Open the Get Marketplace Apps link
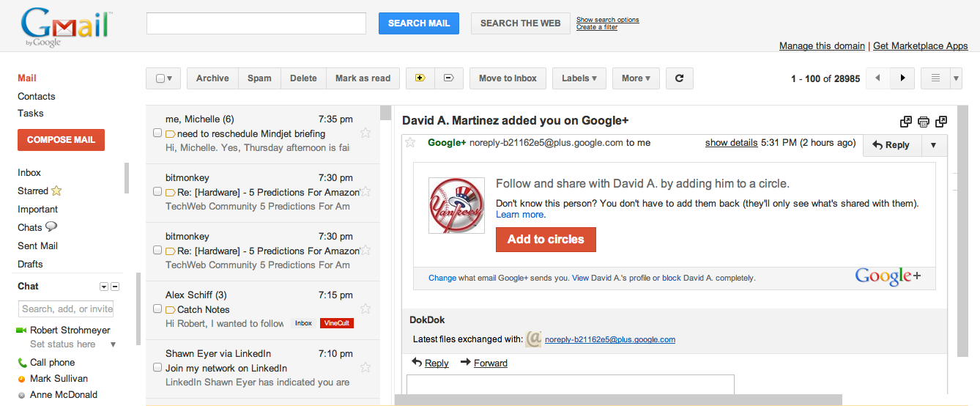This screenshot has width=980, height=406. click(921, 45)
